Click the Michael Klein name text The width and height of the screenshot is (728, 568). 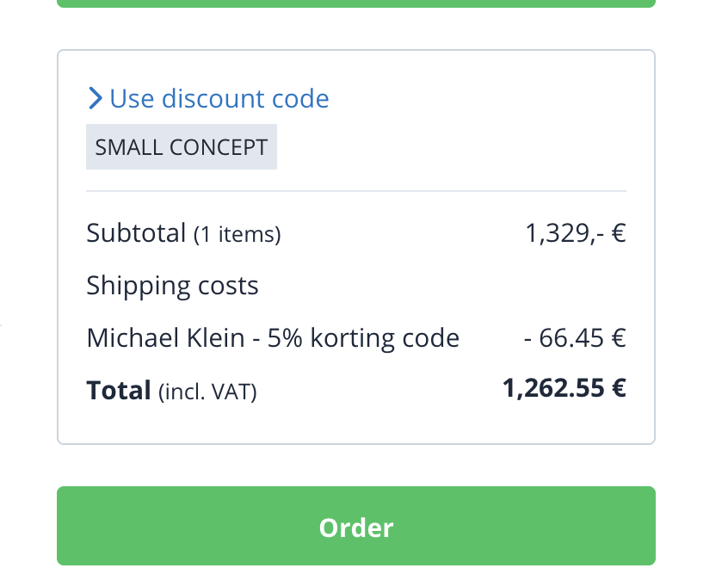click(x=165, y=338)
